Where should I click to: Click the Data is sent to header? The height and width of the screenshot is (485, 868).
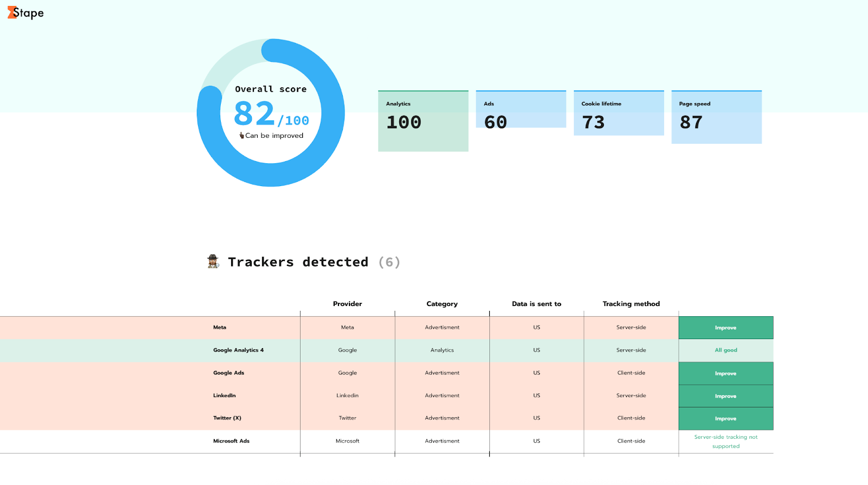[x=537, y=304]
